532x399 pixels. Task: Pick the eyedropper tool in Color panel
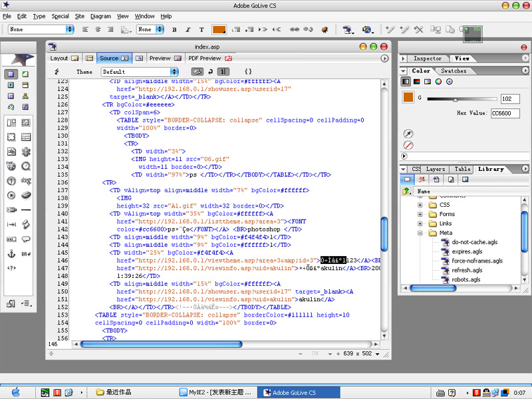click(408, 134)
